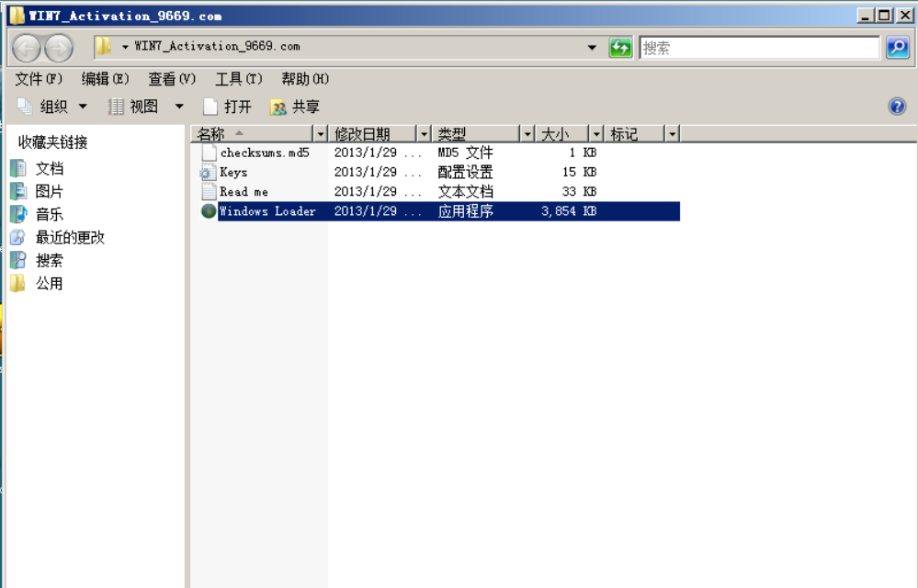Screen dimensions: 918x588
Task: Click the 文本文档 type cell
Action: (x=466, y=191)
